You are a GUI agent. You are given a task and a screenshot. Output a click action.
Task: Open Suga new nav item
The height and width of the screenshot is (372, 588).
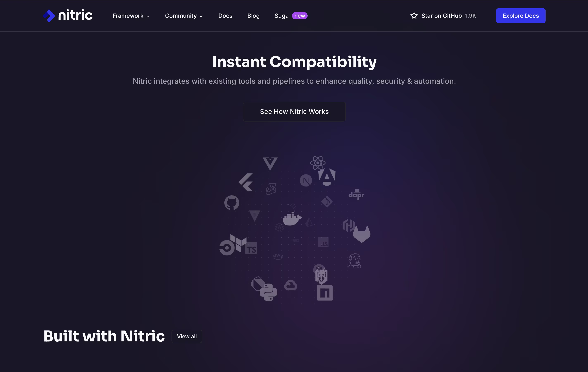pos(290,16)
